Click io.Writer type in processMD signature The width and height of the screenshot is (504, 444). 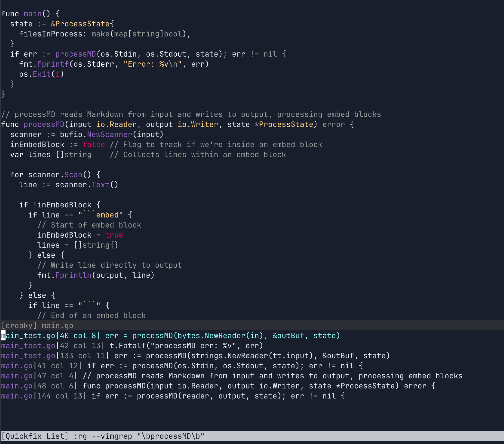click(198, 124)
